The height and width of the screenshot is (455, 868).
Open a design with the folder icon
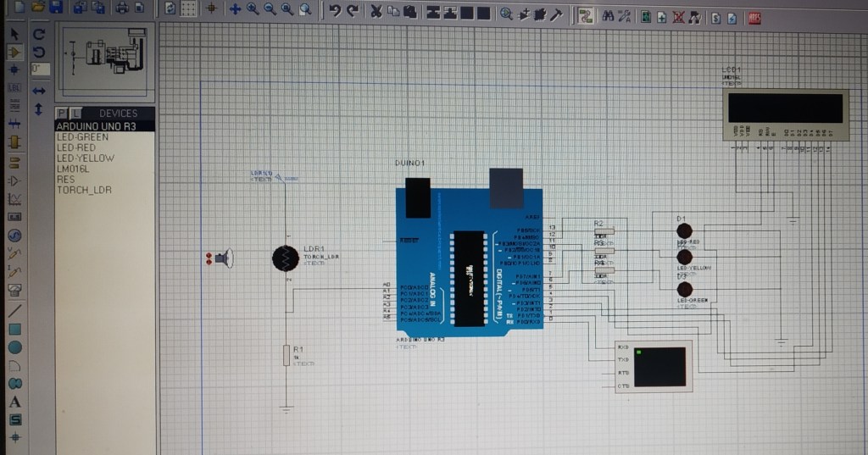(38, 8)
